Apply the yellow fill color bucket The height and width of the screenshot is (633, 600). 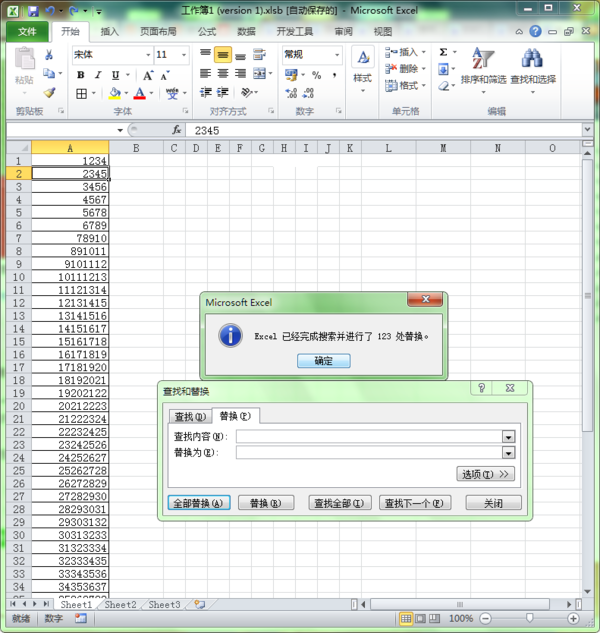pos(115,94)
